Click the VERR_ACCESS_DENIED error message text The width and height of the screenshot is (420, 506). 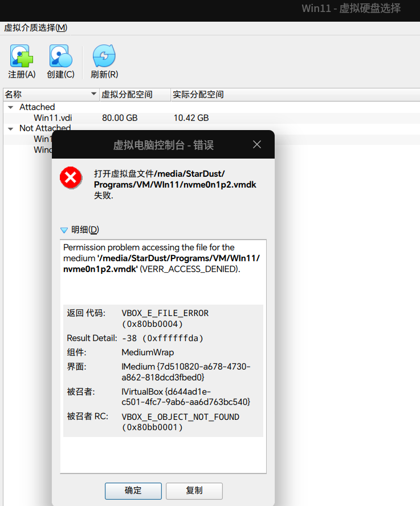[161, 258]
